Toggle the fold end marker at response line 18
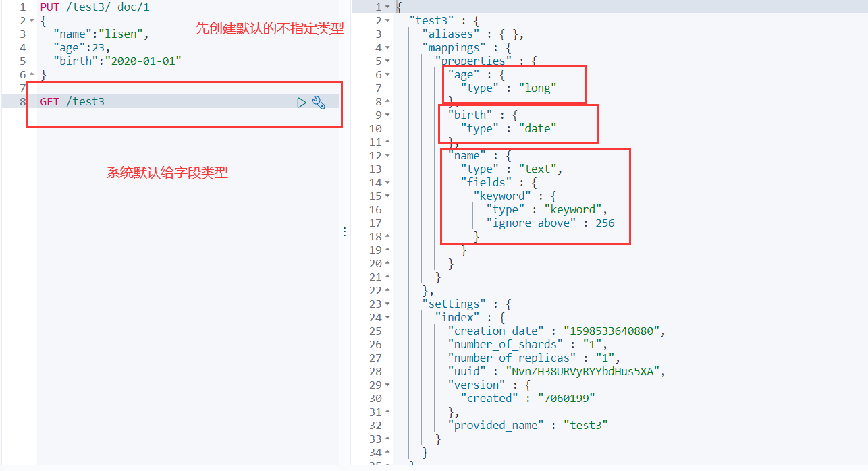 [387, 237]
